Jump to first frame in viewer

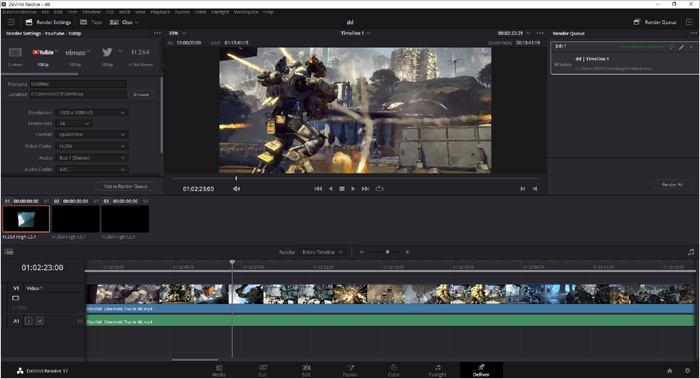click(x=318, y=189)
